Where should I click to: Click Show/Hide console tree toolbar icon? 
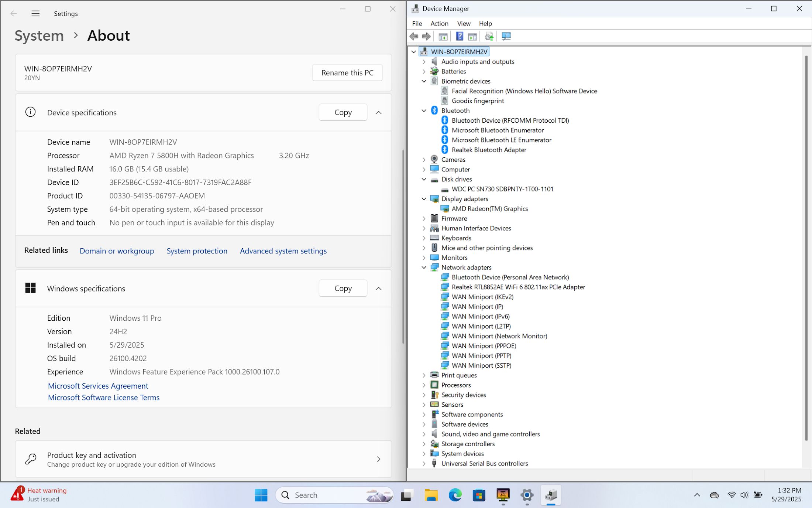click(443, 36)
